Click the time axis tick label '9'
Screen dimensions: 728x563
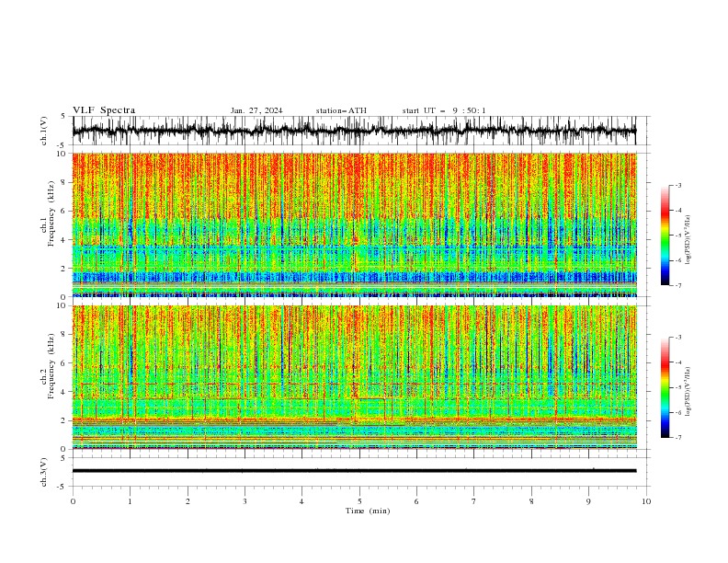[588, 501]
